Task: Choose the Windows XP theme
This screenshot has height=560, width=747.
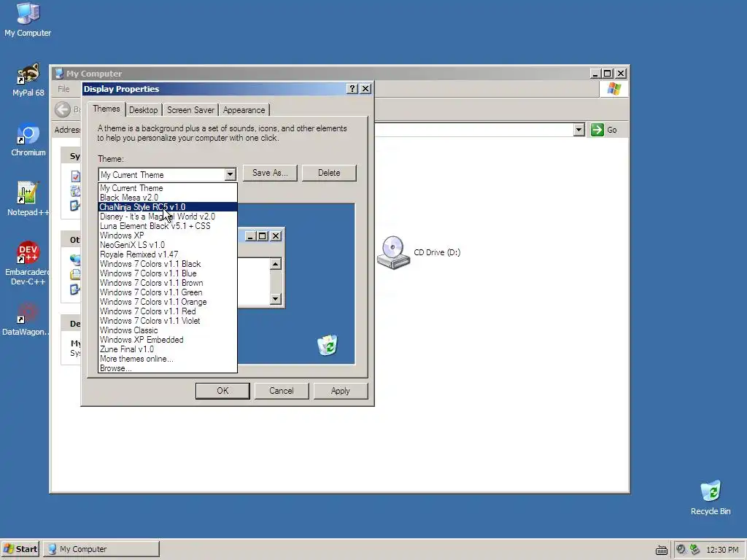Action: click(x=168, y=236)
